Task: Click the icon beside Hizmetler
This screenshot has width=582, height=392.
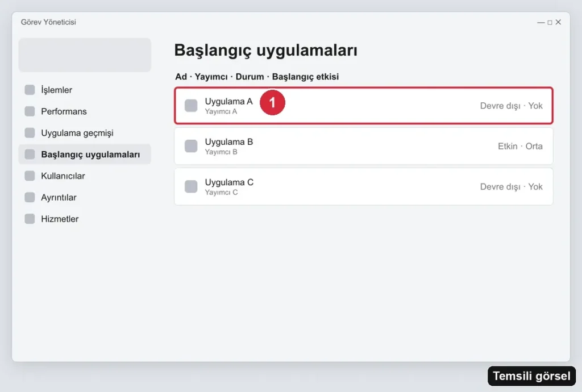Action: (x=30, y=219)
